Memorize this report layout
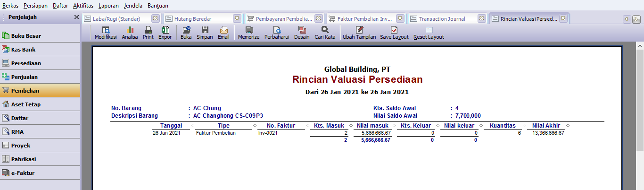The width and height of the screenshot is (644, 190). click(248, 33)
